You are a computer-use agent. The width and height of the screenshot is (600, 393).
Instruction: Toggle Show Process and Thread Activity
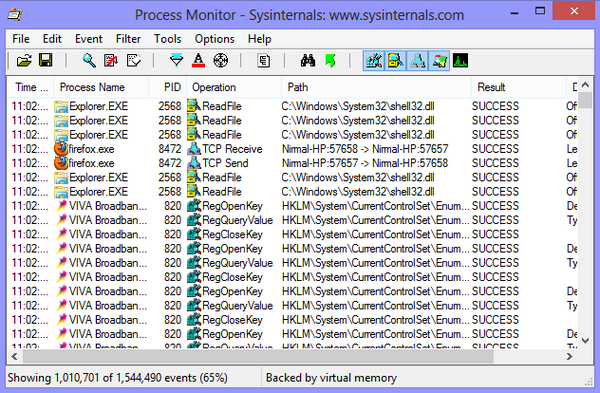point(439,60)
